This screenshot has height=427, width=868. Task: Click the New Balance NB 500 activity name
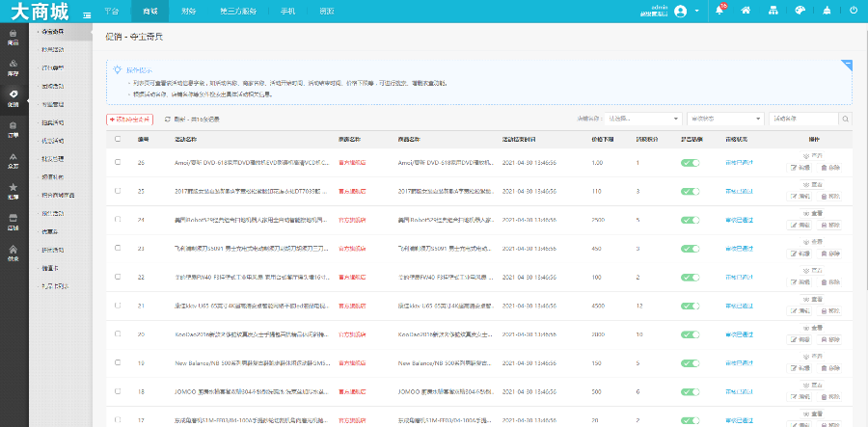point(252,362)
